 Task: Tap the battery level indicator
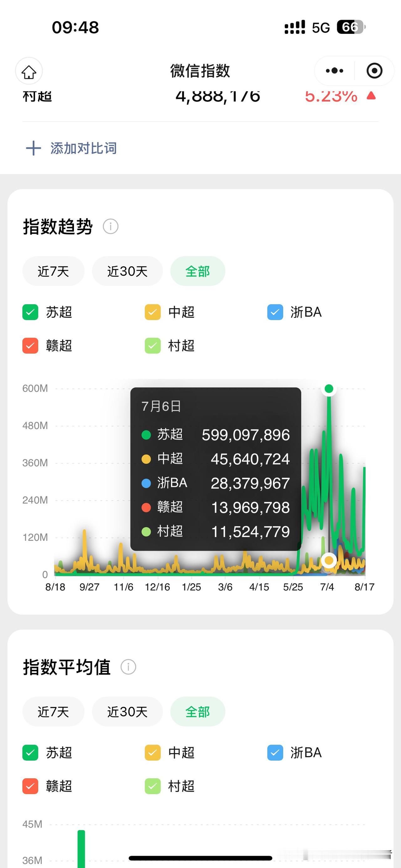(x=351, y=27)
